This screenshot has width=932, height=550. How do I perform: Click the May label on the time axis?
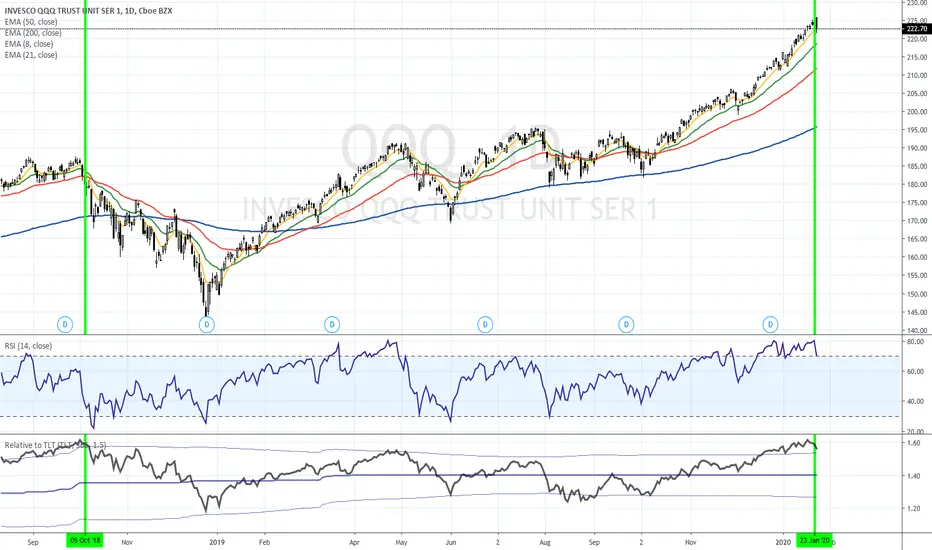(x=401, y=542)
